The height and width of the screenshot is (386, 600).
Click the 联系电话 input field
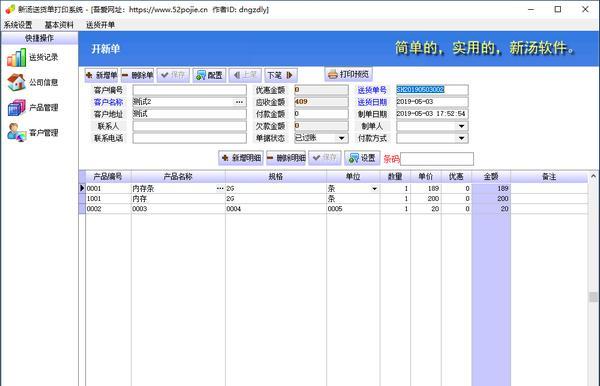189,138
